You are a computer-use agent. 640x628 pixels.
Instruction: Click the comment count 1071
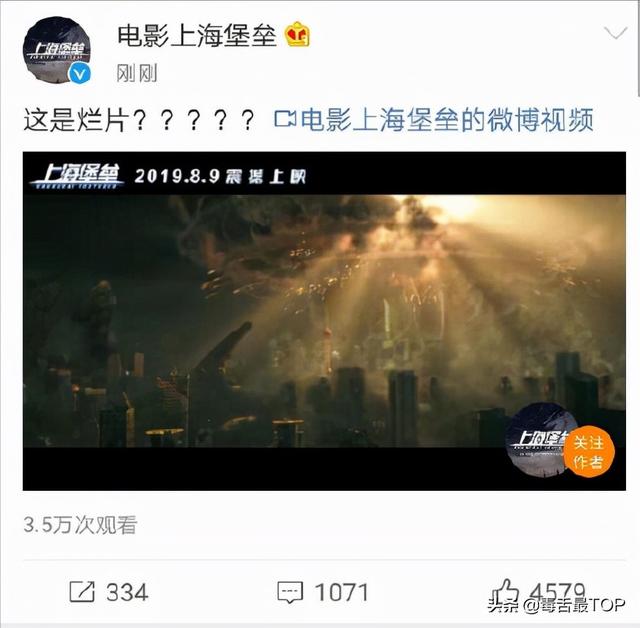[x=342, y=592]
